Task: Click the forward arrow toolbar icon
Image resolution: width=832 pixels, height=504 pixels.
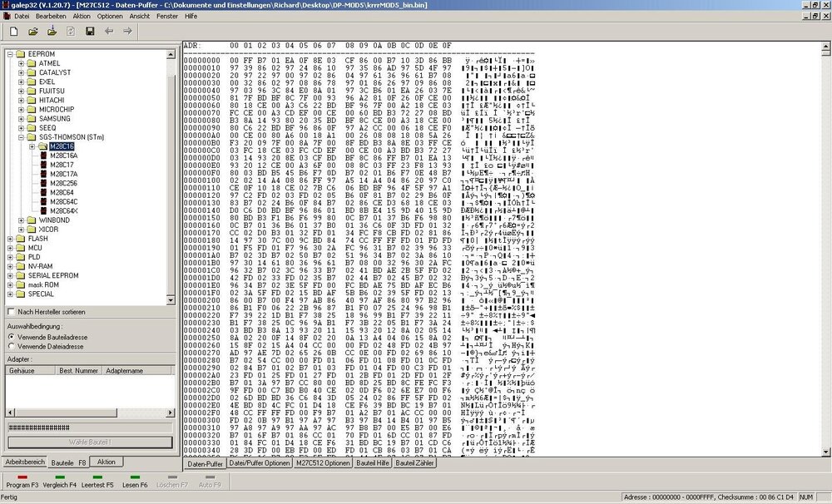Action: click(x=127, y=32)
